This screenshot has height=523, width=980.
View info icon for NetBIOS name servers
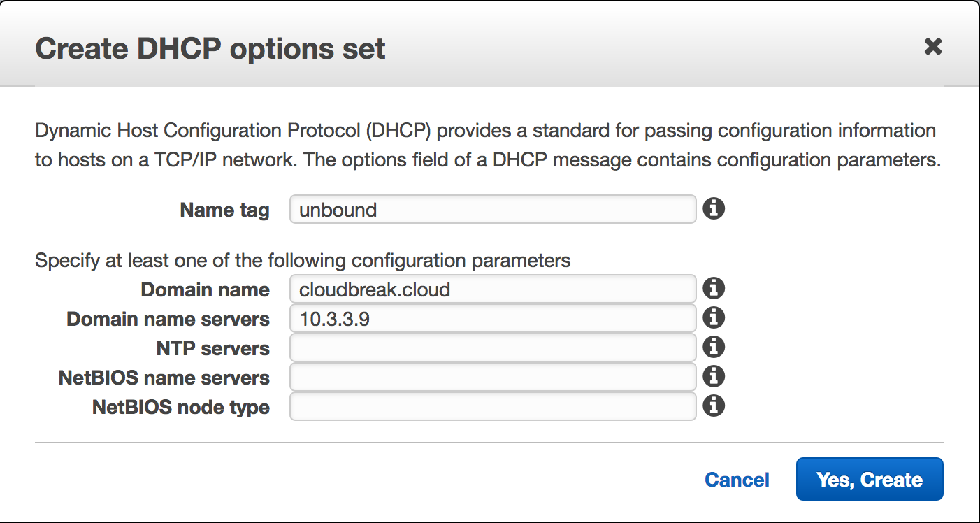click(713, 377)
